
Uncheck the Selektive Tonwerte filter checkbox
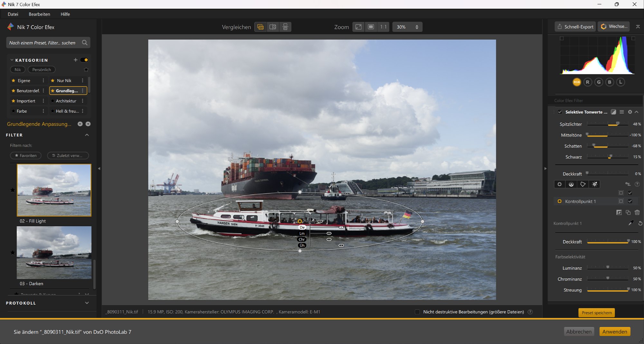[560, 112]
